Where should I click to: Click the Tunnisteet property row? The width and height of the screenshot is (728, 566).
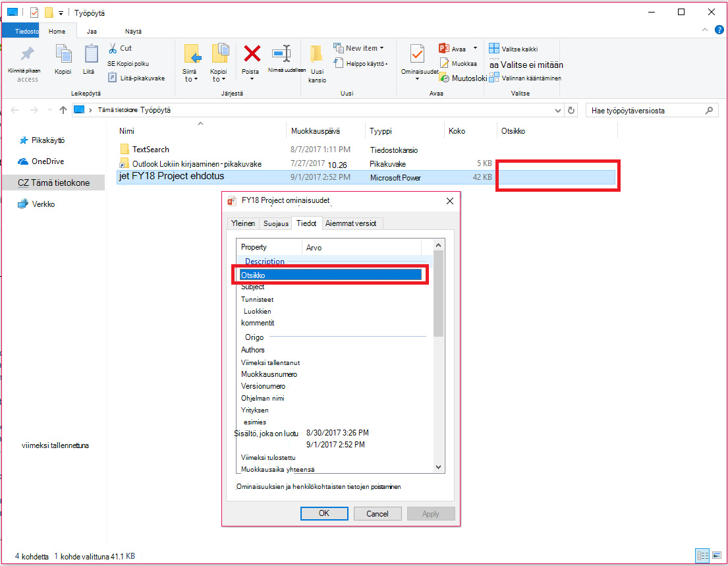257,300
